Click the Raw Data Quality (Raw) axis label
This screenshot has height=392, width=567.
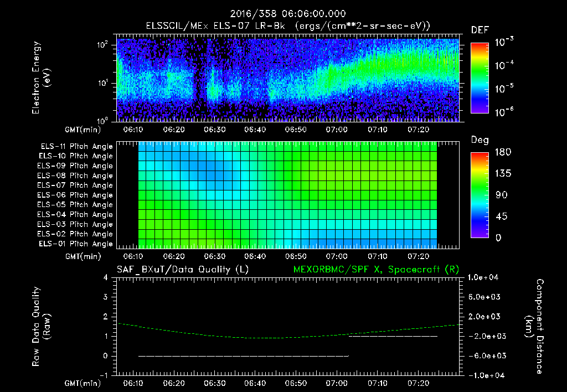point(41,327)
